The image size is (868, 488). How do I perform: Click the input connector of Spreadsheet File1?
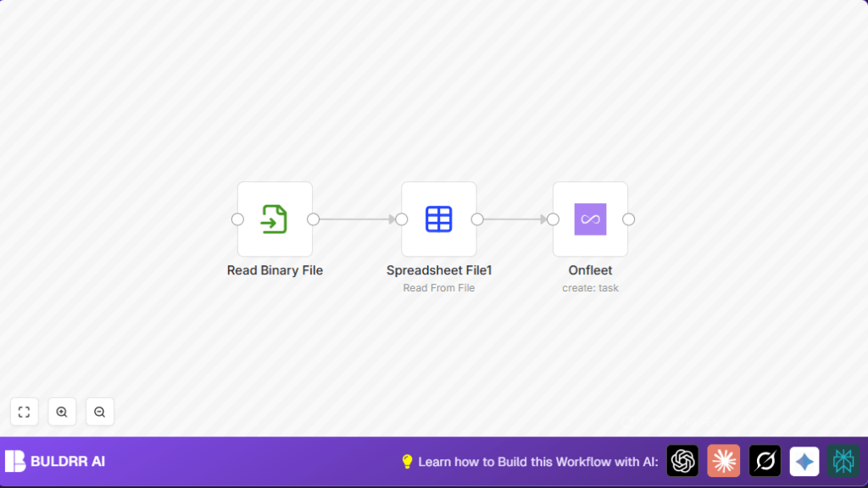coord(401,219)
